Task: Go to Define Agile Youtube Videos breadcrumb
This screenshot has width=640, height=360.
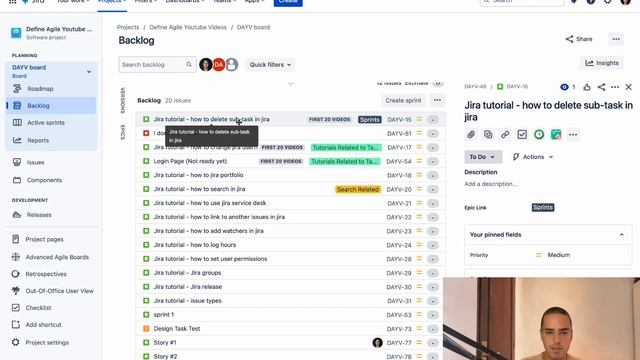Action: tap(188, 27)
